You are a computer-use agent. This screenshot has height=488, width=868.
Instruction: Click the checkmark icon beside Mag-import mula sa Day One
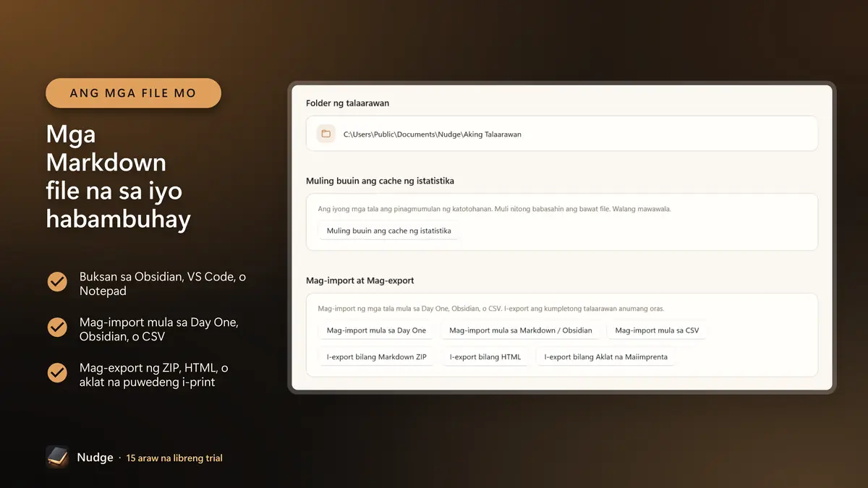(x=57, y=328)
